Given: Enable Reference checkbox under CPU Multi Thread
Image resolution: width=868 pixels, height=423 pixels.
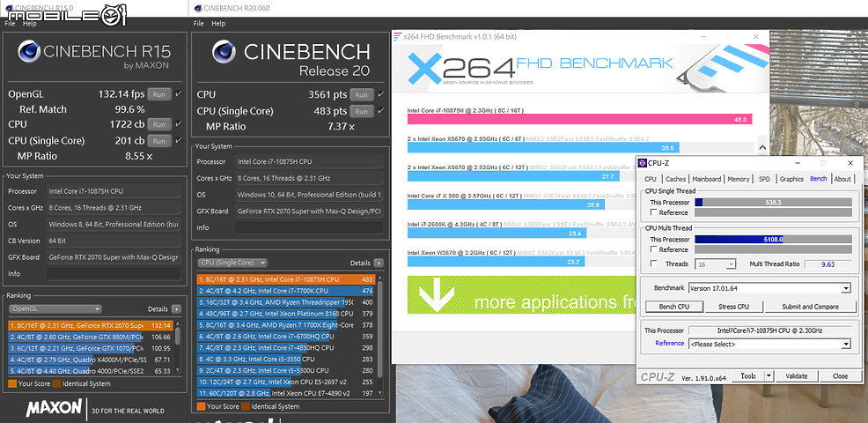Looking at the screenshot, I should click(654, 249).
